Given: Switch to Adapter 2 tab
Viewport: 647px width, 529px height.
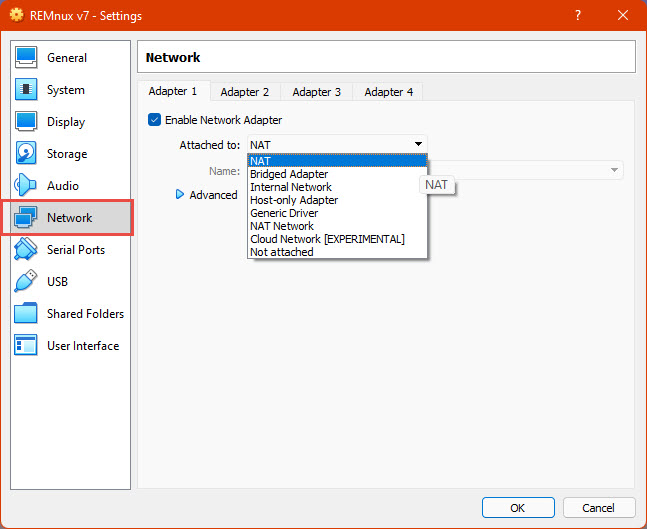Looking at the screenshot, I should pyautogui.click(x=245, y=92).
